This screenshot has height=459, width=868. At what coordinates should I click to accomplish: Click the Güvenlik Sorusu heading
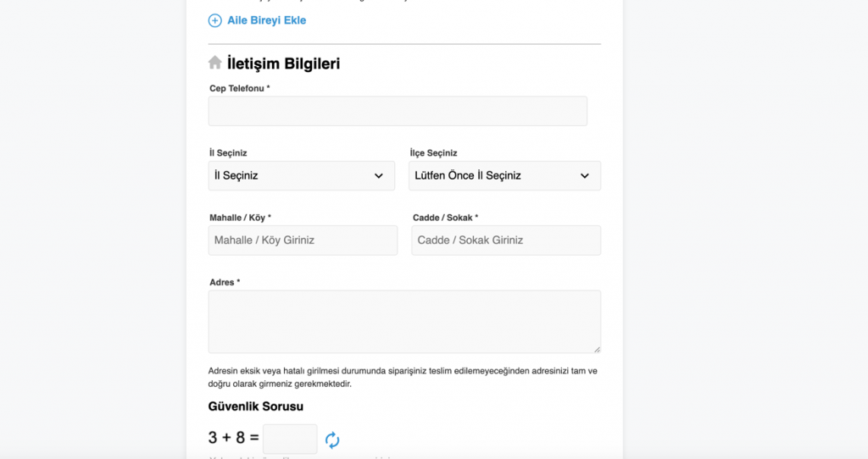[256, 406]
